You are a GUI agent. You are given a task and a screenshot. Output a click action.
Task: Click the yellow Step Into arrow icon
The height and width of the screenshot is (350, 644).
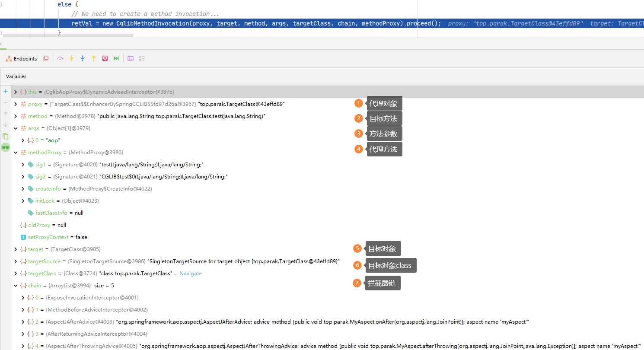[71, 58]
